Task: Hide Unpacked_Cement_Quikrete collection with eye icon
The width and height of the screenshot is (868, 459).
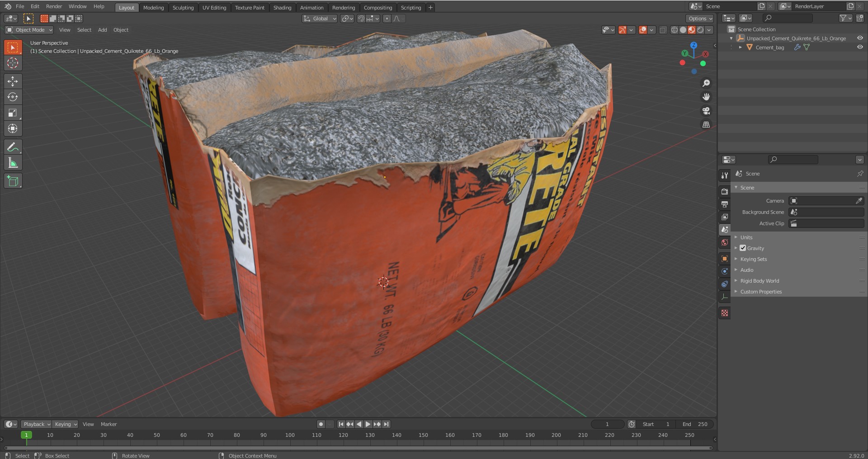Action: tap(860, 38)
